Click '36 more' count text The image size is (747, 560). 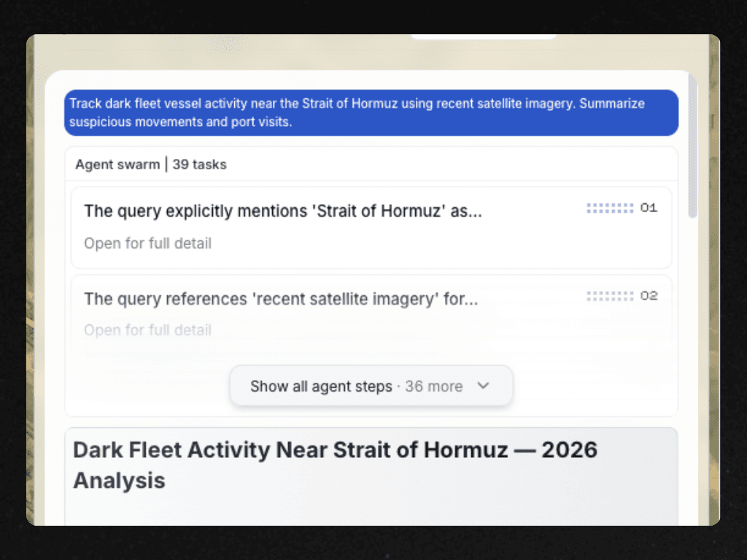tap(433, 386)
